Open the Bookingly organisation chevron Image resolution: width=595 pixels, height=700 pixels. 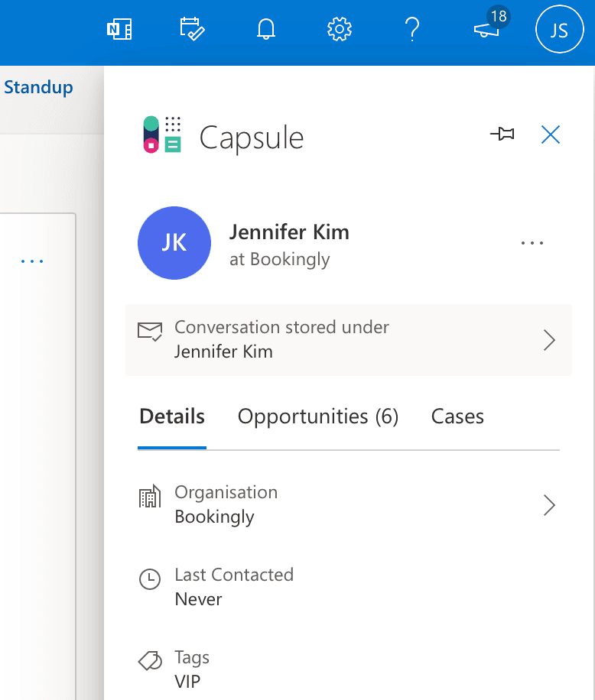(549, 505)
